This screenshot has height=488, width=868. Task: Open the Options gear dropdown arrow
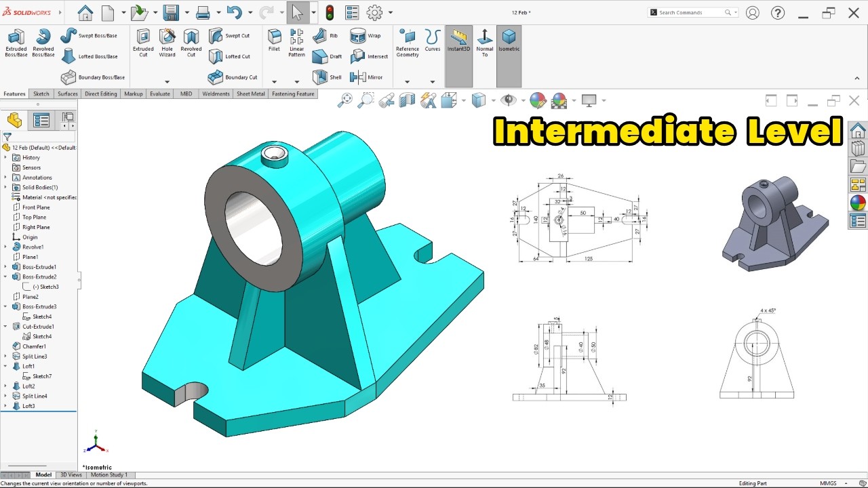390,12
